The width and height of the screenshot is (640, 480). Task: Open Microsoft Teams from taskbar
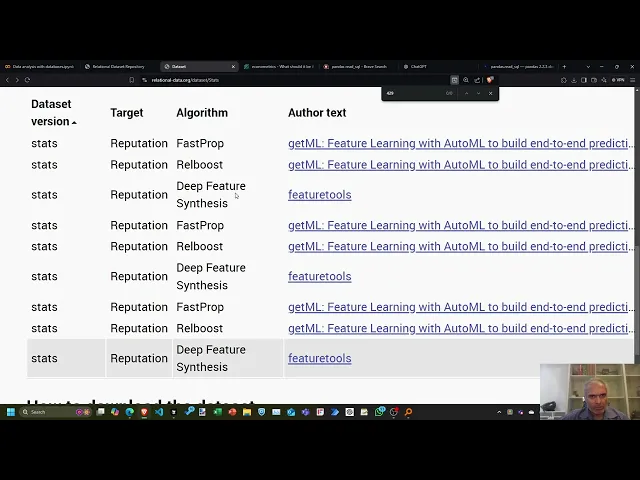pyautogui.click(x=306, y=412)
